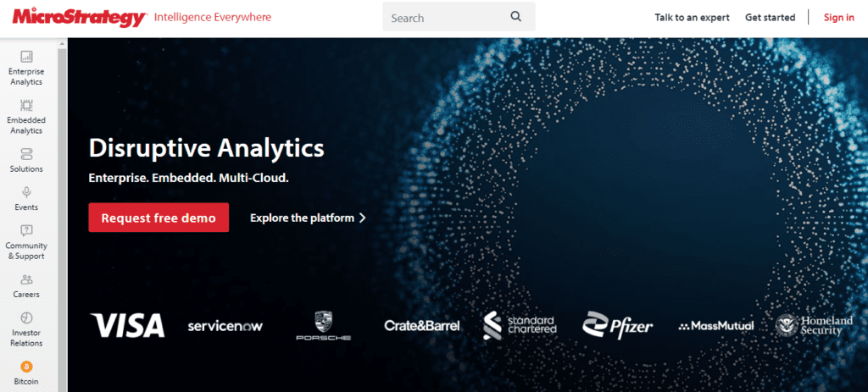868x392 pixels.
Task: Click the Crate&Barrel logo
Action: [422, 326]
